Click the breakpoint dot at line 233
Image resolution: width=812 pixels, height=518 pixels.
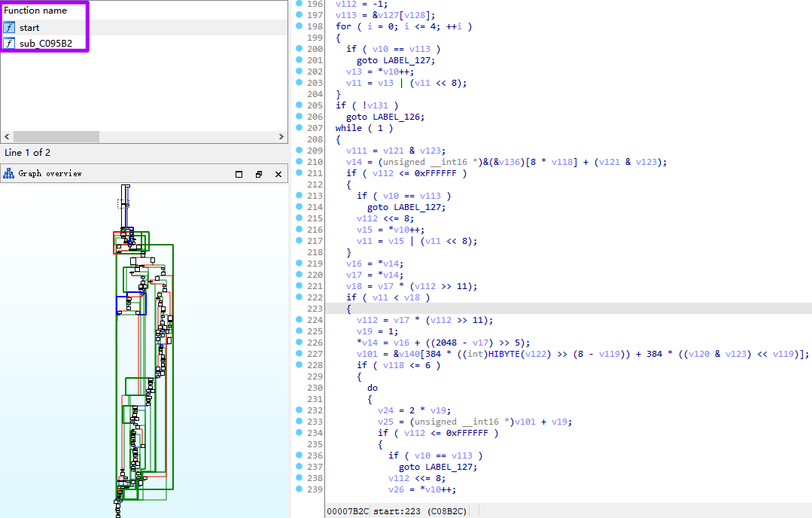point(300,422)
